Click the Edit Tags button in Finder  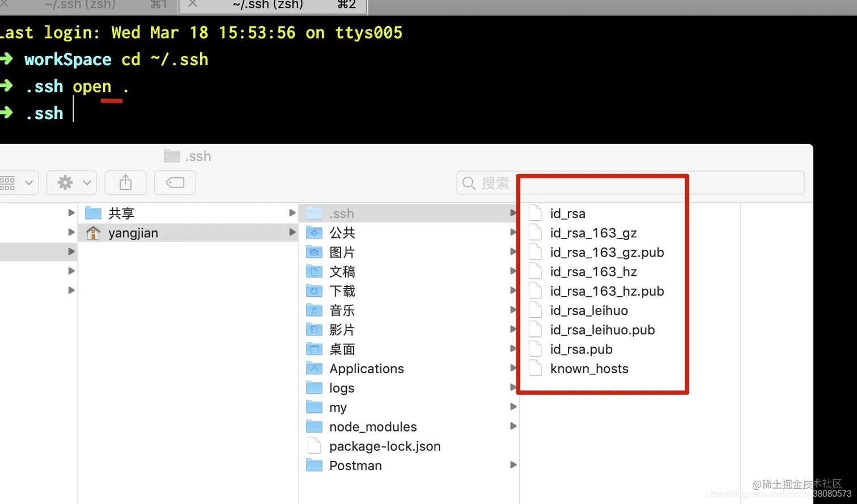[175, 182]
